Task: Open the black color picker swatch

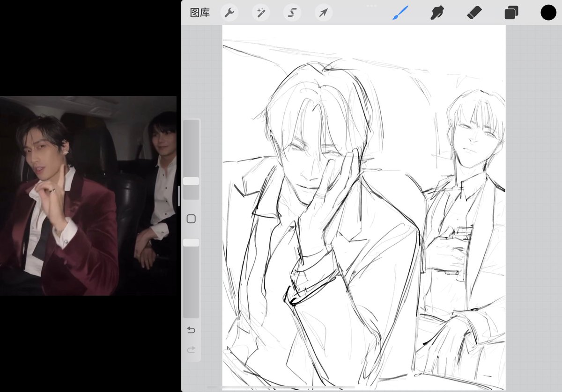Action: (548, 13)
